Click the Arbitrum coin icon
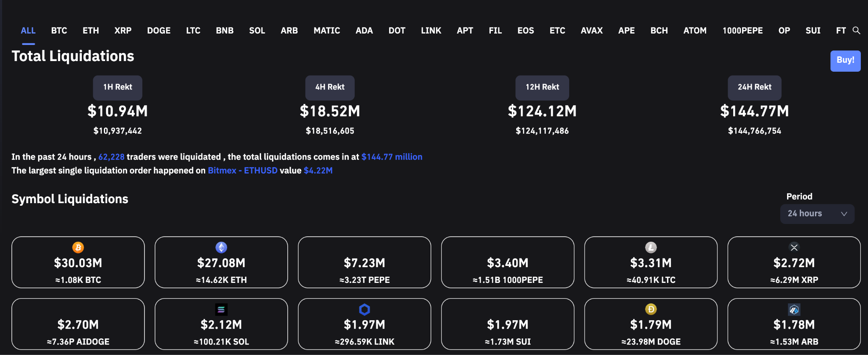This screenshot has height=355, width=868. coord(794,310)
